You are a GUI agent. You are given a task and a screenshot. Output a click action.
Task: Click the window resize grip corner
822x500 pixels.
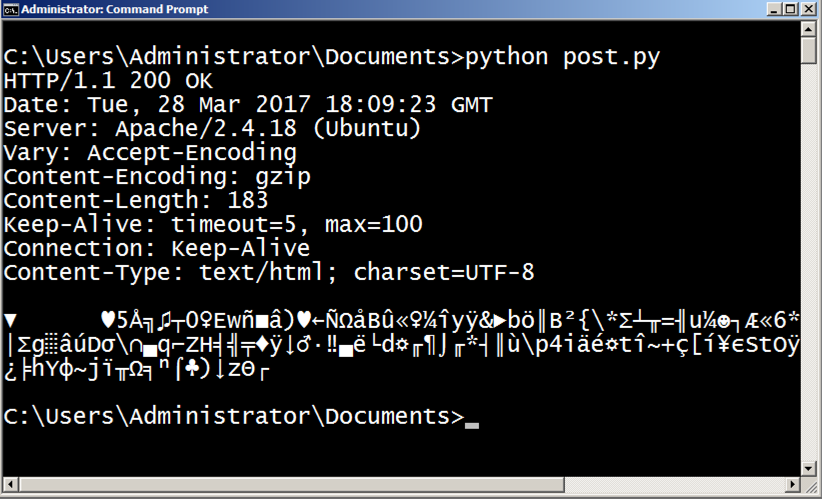[811, 489]
